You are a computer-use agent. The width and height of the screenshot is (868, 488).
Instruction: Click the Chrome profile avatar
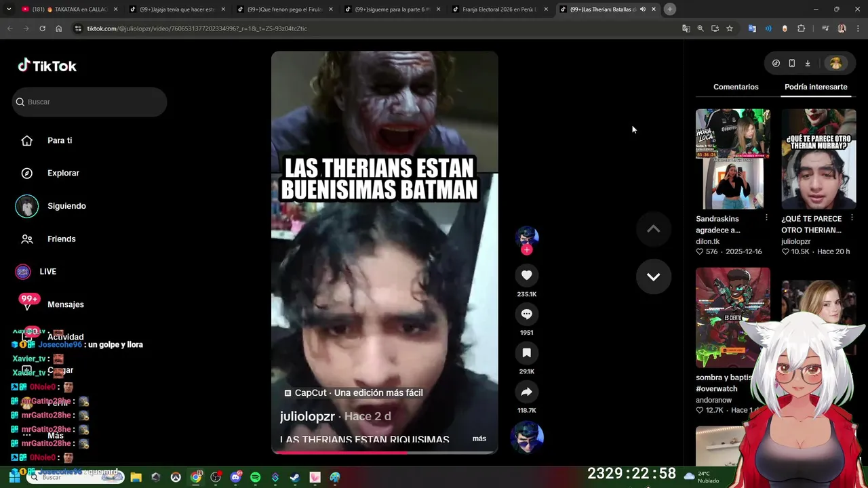(x=842, y=28)
